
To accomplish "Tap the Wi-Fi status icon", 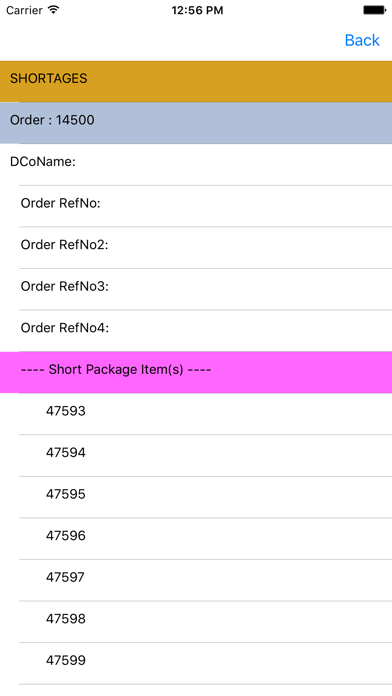I will click(54, 10).
